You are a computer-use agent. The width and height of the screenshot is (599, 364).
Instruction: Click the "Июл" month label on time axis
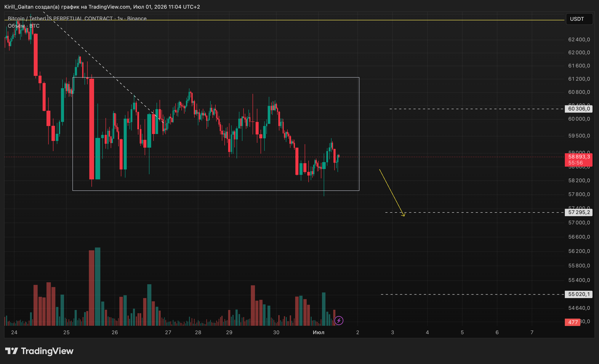319,332
